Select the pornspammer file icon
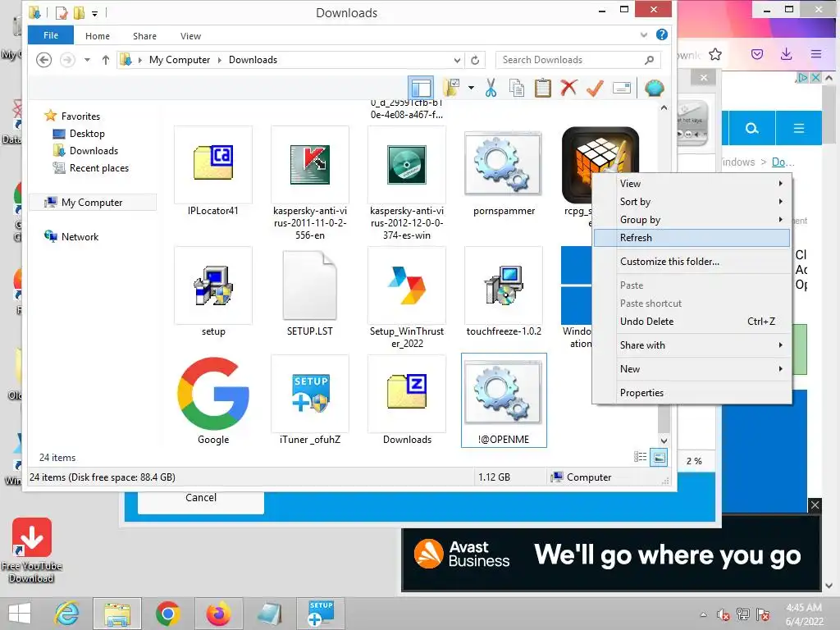 (x=504, y=172)
